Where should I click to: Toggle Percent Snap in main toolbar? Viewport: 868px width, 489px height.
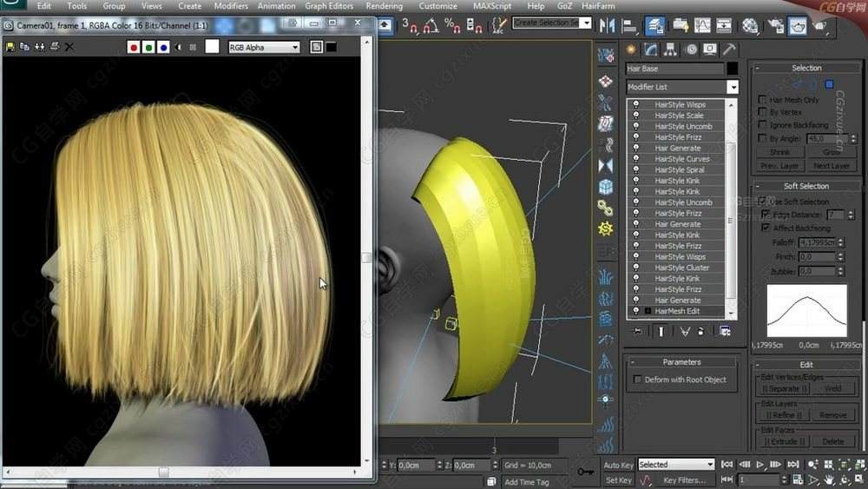tap(452, 25)
